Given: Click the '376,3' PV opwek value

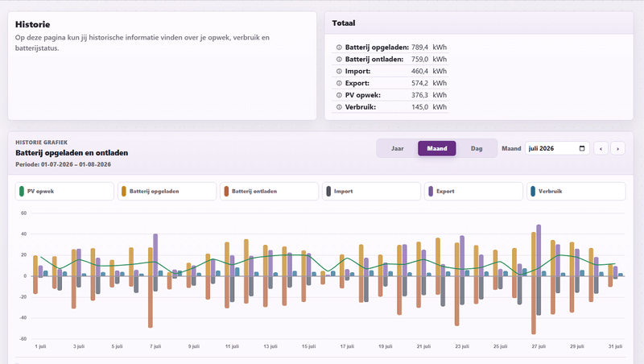Looking at the screenshot, I should tap(419, 95).
